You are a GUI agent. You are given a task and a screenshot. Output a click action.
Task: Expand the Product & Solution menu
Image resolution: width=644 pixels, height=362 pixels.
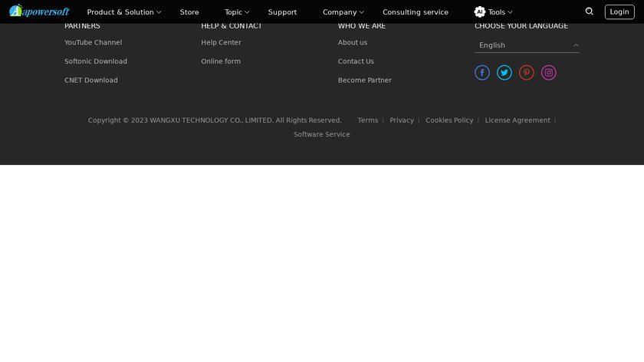(x=123, y=12)
